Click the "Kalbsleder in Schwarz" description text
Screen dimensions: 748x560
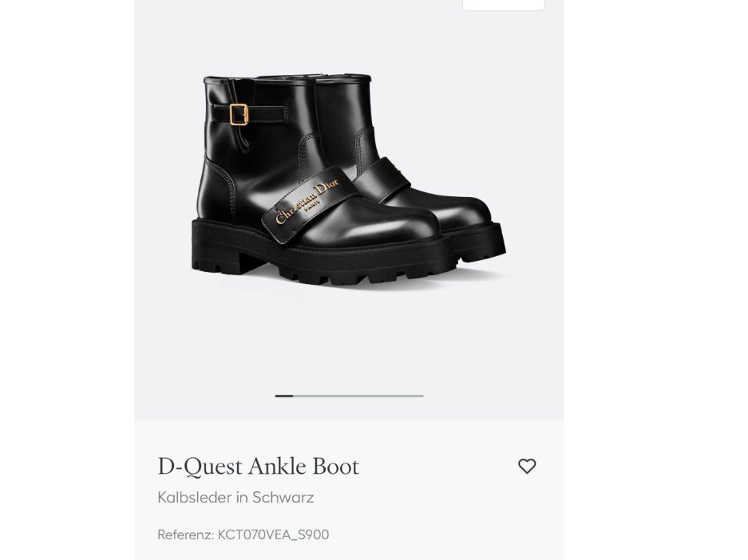pos(235,498)
